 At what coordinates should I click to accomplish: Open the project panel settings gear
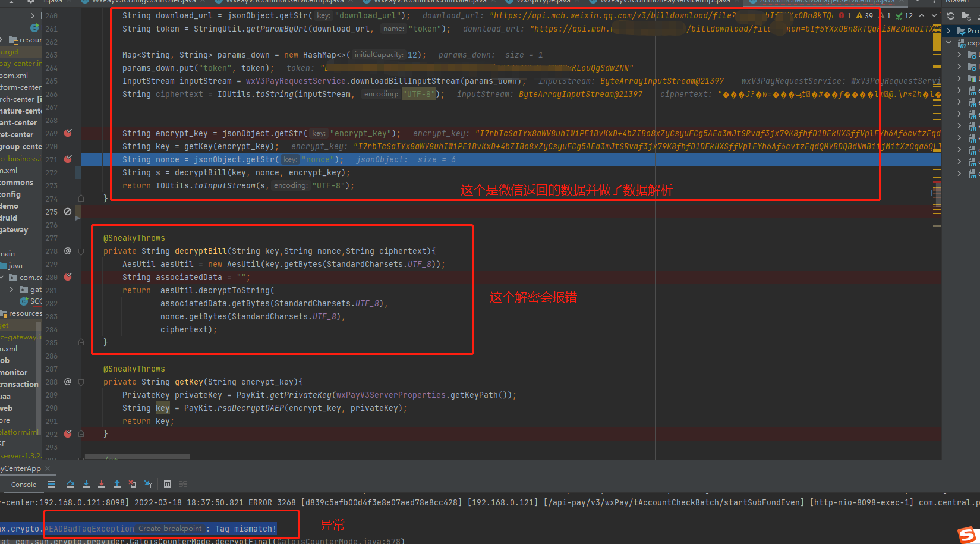coord(31,2)
